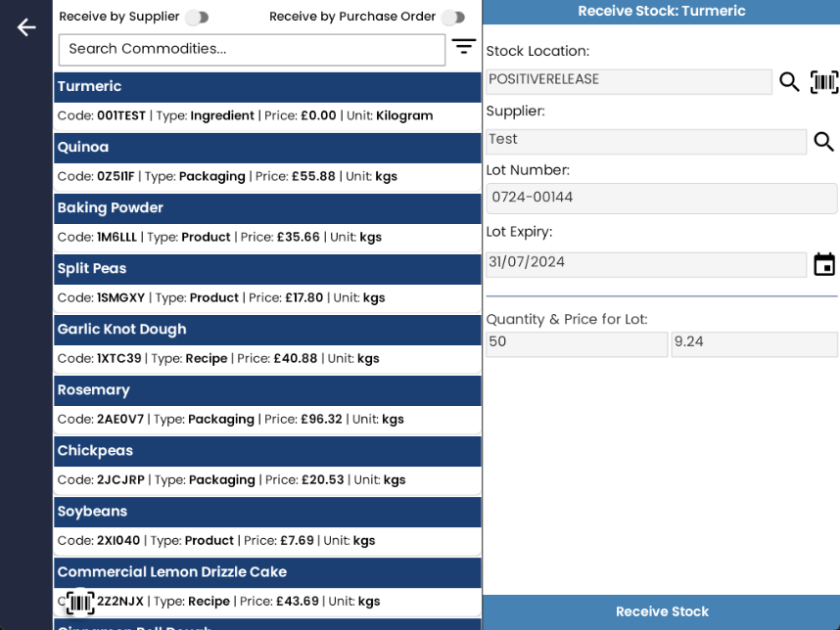
Task: Expand the Baking Powder commodity entry
Action: [267, 207]
